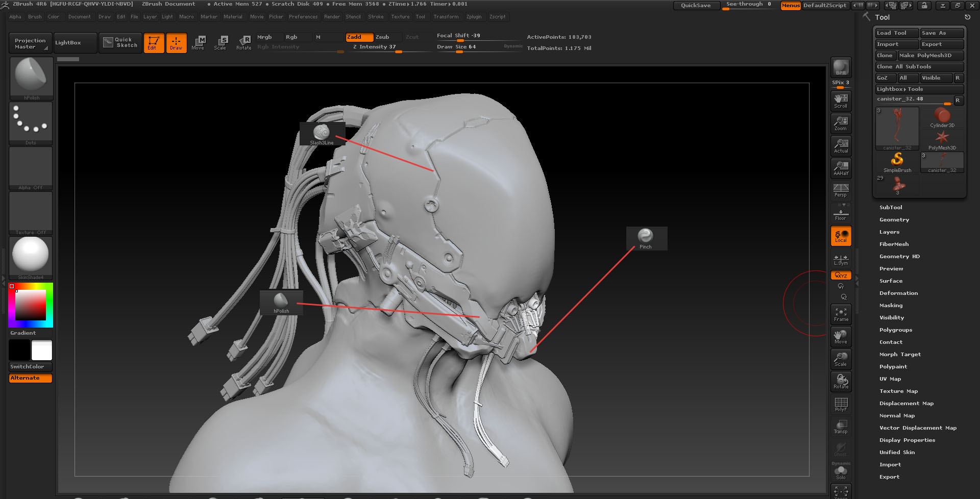Open the hPolish brush selector thumbnail

click(x=31, y=79)
